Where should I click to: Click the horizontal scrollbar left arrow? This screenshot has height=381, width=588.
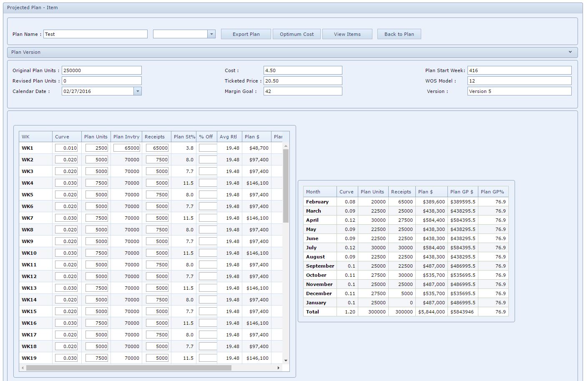[x=23, y=368]
